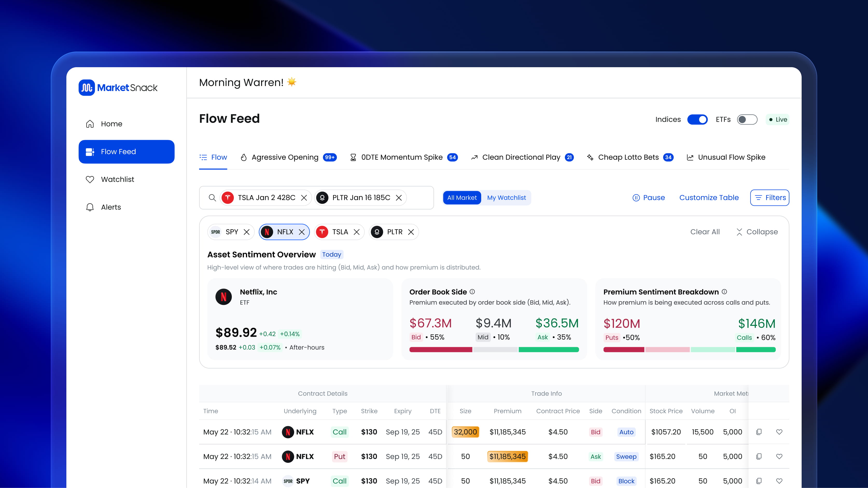
Task: Open the Filters panel
Action: [x=769, y=198]
